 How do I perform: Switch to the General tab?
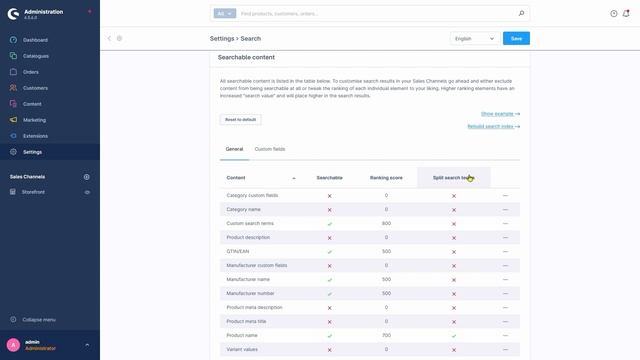pos(234,149)
